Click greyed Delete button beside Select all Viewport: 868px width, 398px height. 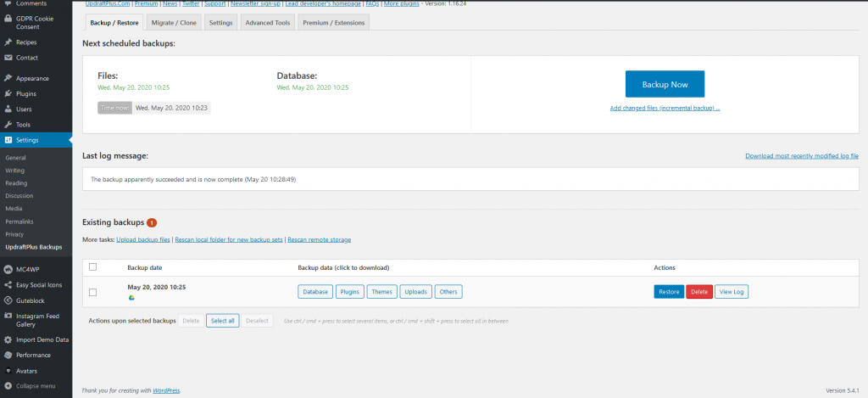pos(191,321)
